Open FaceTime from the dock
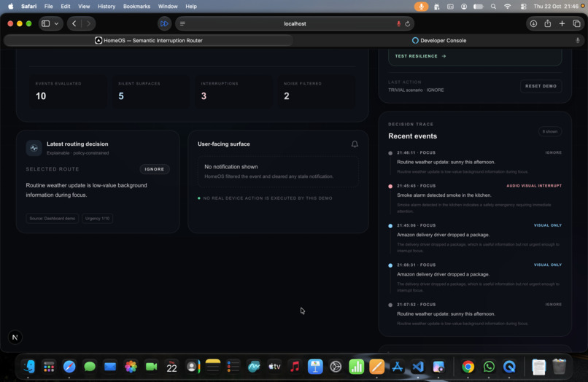Image resolution: width=588 pixels, height=382 pixels. (151, 367)
